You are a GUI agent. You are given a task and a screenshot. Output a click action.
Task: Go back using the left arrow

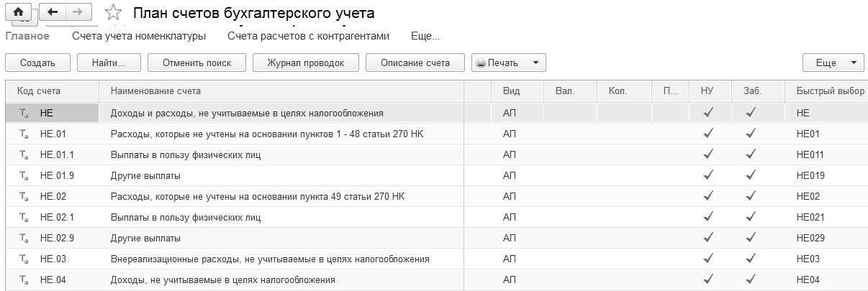[x=53, y=13]
